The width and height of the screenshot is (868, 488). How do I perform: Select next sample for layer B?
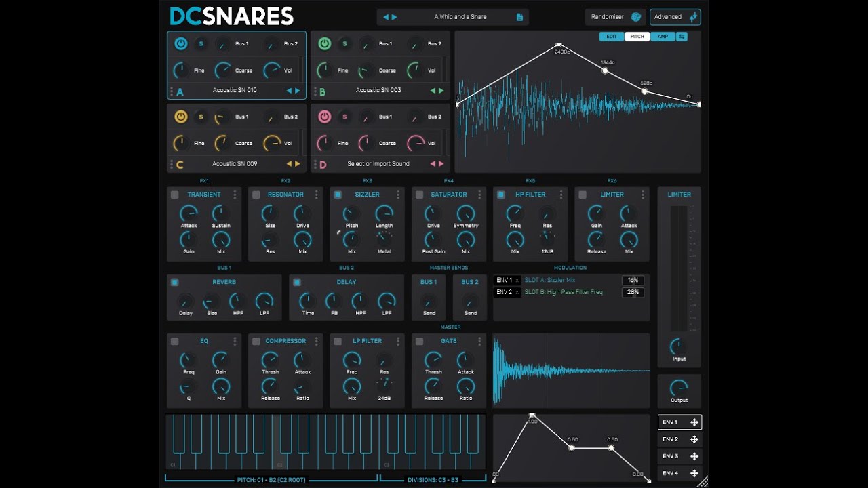pos(441,90)
